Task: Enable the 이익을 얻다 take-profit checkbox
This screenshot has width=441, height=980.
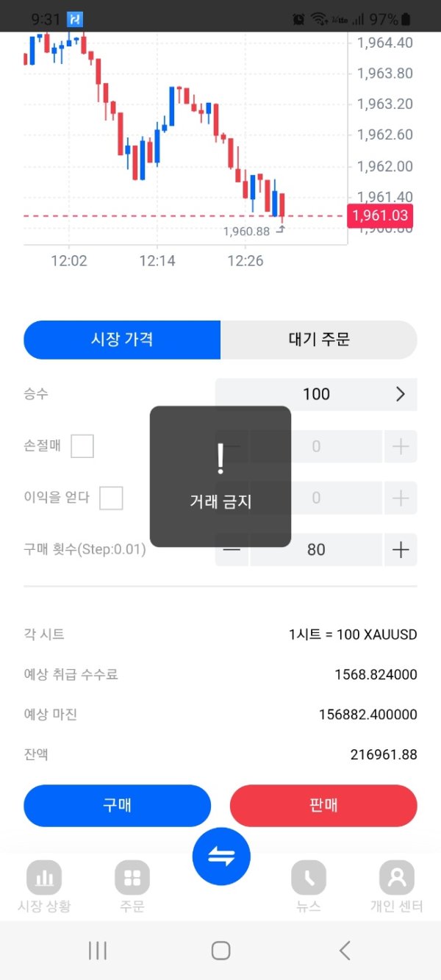Action: coord(111,498)
